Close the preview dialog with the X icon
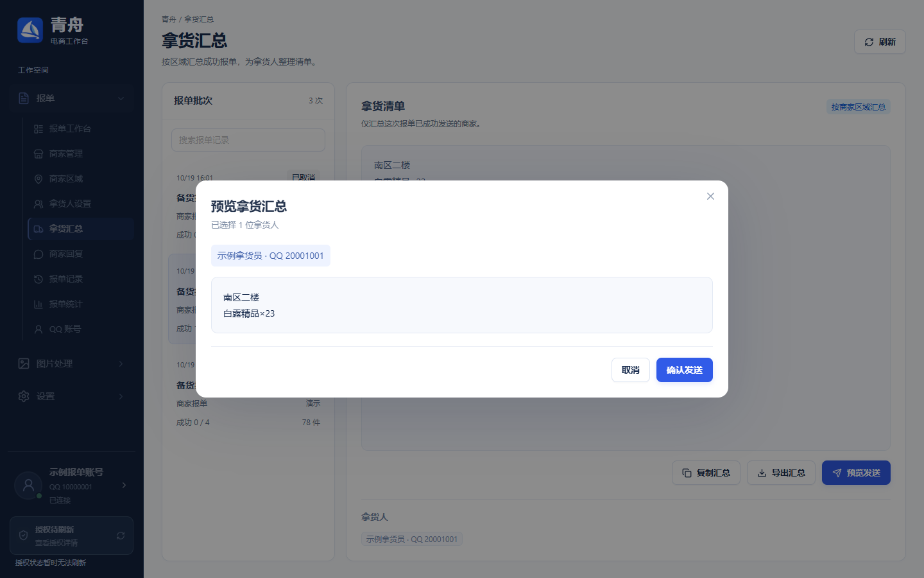Viewport: 924px width, 578px height. pos(710,197)
